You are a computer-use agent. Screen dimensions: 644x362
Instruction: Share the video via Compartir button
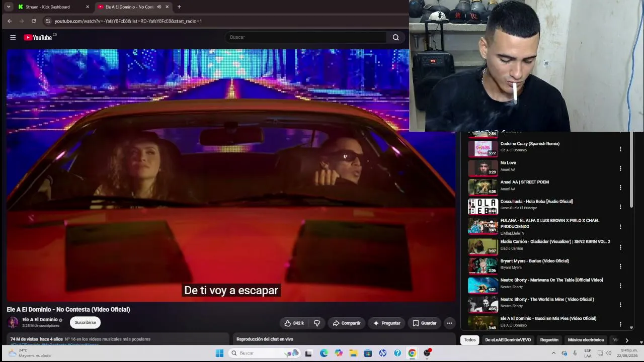click(347, 323)
